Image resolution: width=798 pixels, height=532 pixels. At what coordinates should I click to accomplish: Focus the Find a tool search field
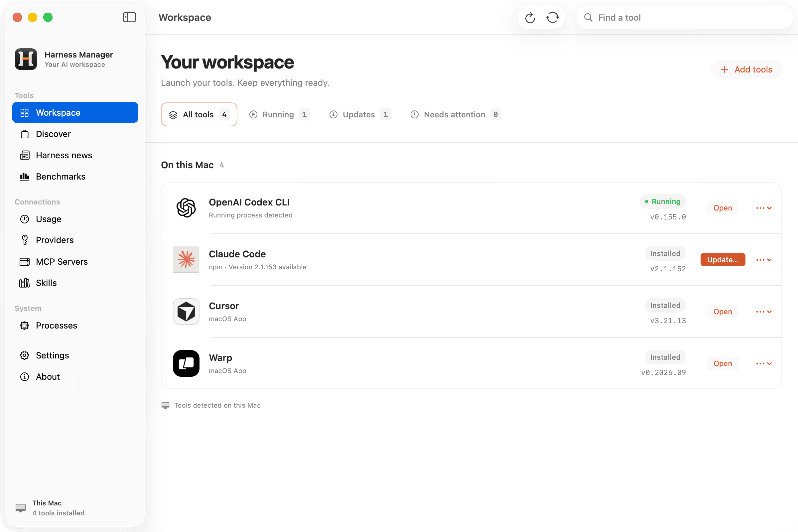pyautogui.click(x=684, y=17)
